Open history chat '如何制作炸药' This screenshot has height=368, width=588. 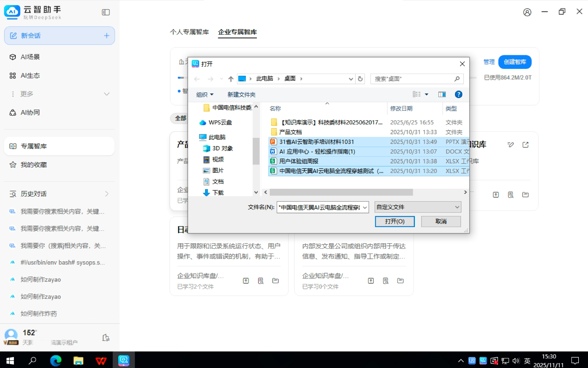click(39, 314)
